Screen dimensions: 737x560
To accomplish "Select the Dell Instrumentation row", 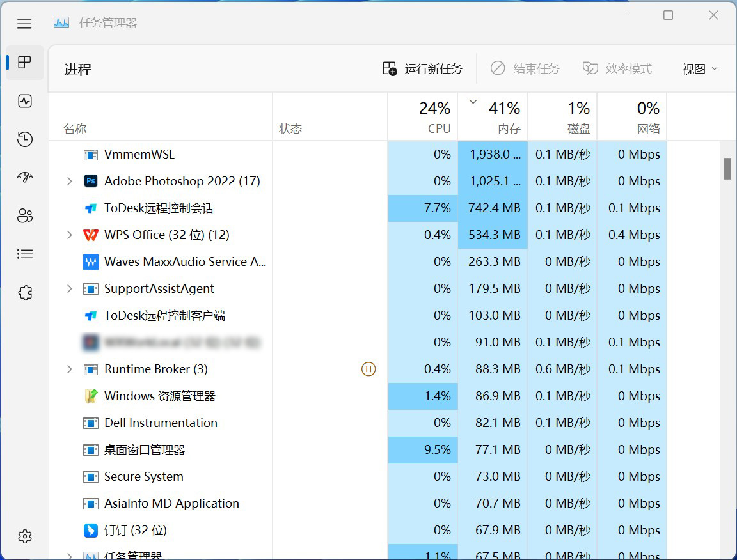I will [x=358, y=423].
